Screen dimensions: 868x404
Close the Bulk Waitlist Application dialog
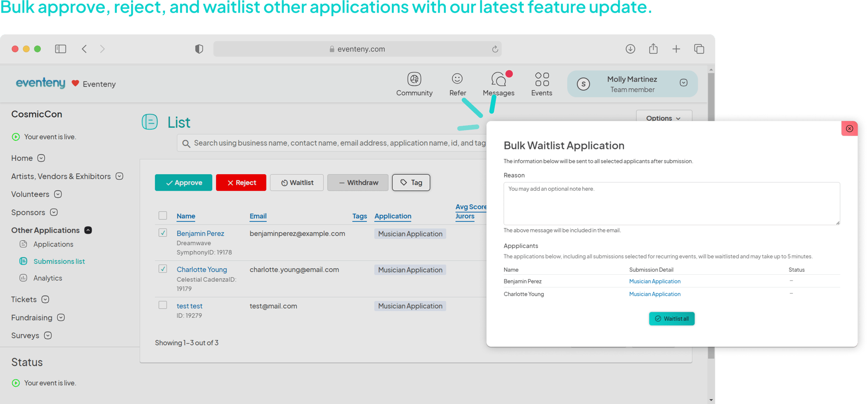[x=849, y=128]
